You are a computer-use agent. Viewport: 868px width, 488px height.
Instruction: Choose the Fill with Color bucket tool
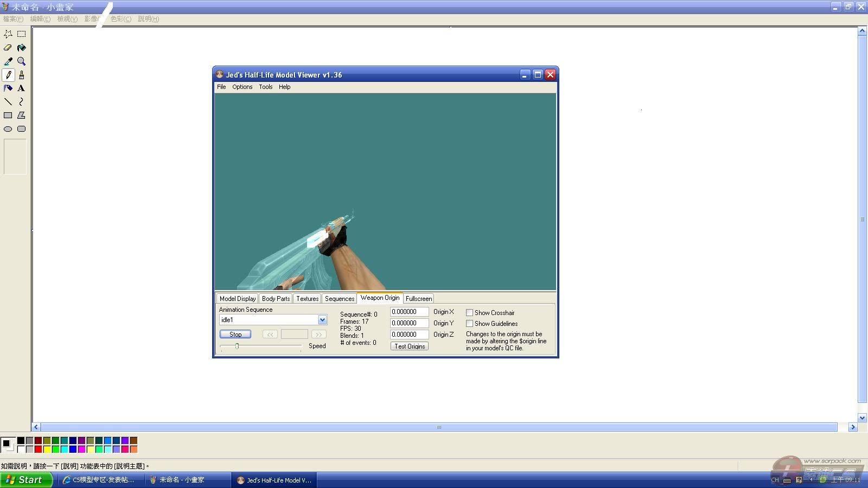tap(21, 48)
